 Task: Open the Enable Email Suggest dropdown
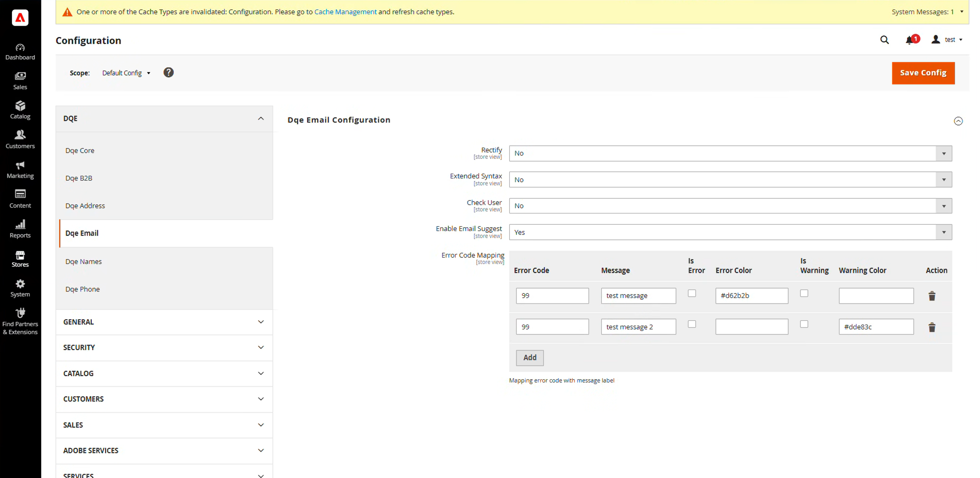click(730, 232)
